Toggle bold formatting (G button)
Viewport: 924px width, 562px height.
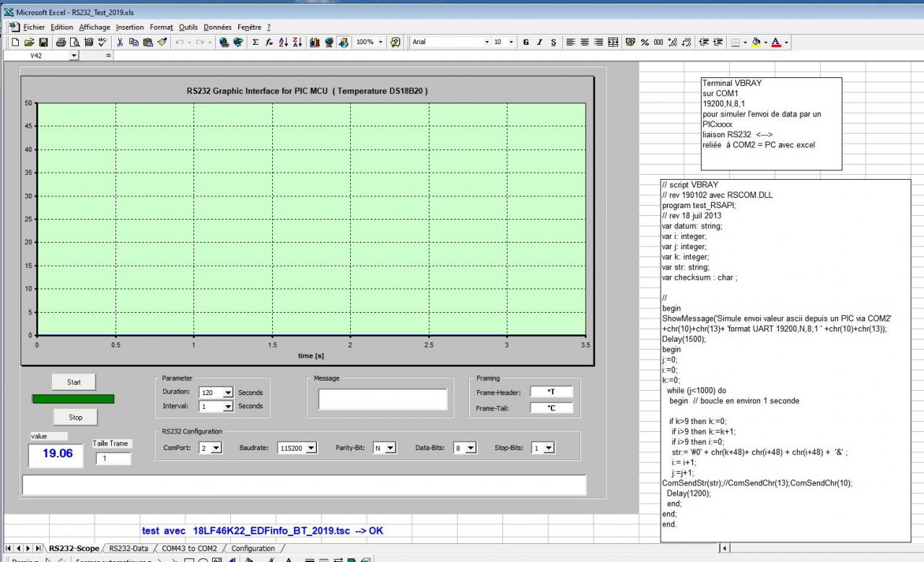[526, 43]
